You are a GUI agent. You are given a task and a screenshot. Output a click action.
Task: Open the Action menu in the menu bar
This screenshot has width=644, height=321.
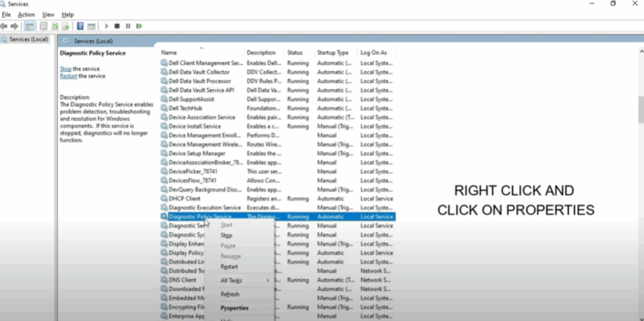[x=26, y=14]
